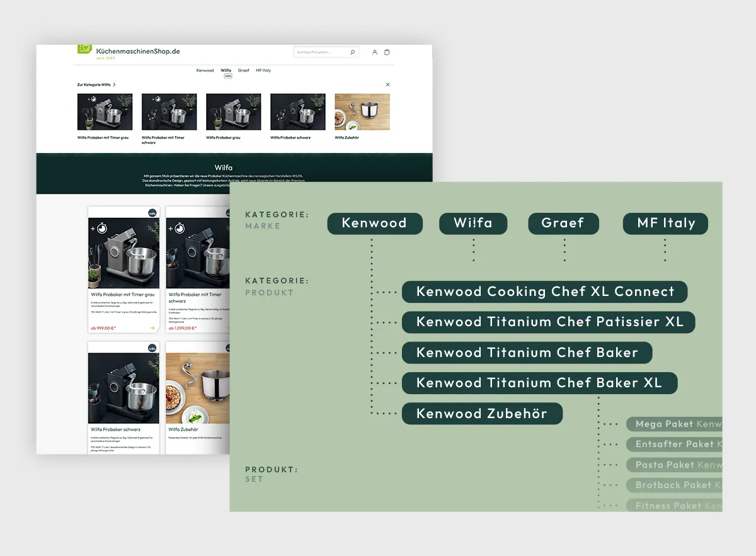
Task: Click the price 'ab 1.099,00 €'
Action: [x=183, y=328]
